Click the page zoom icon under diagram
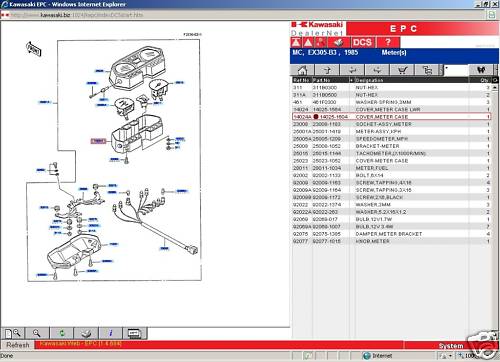The height and width of the screenshot is (362, 500). pyautogui.click(x=13, y=333)
